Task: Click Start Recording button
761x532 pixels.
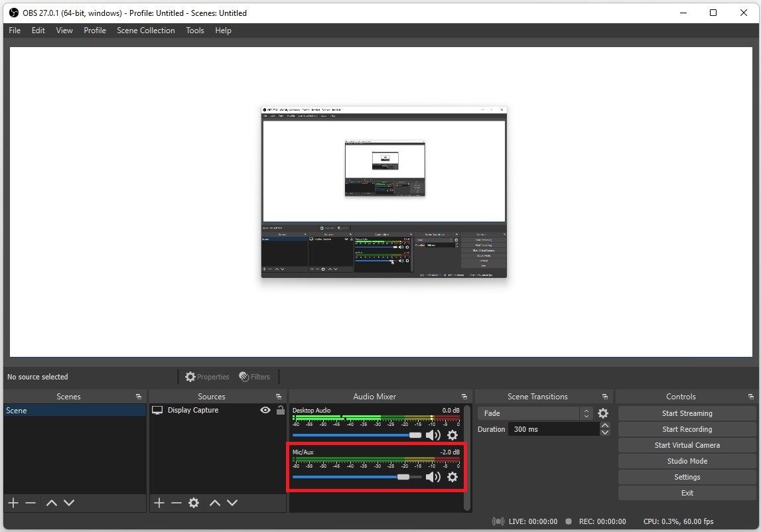Action: pos(687,429)
